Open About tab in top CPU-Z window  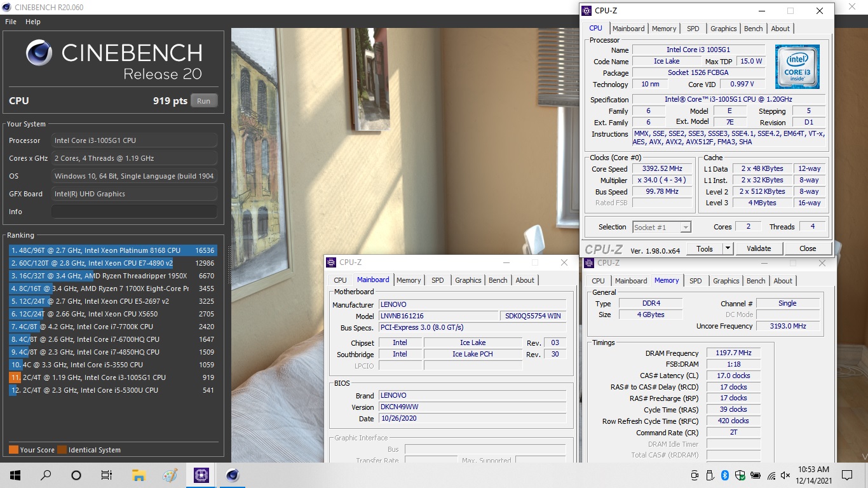(780, 29)
